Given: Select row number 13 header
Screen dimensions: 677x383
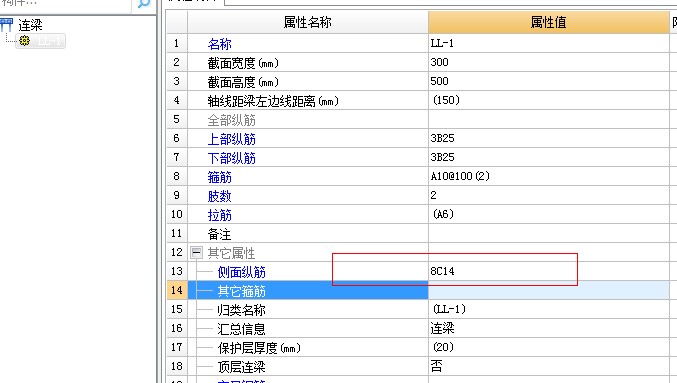Looking at the screenshot, I should tap(177, 271).
